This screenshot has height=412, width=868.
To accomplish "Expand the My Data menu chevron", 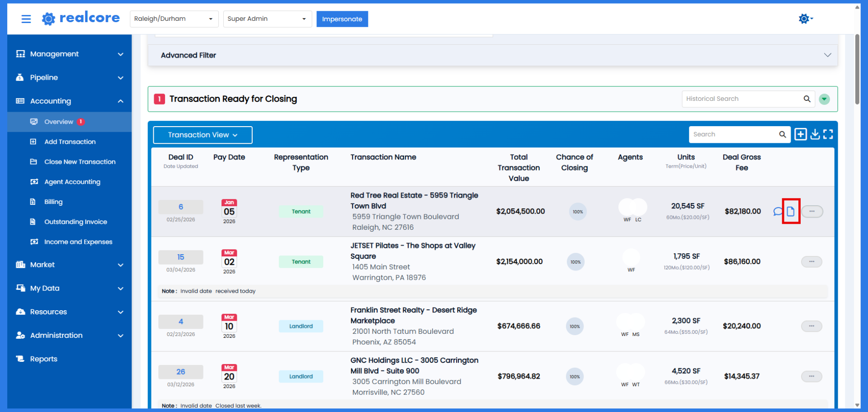I will 121,289.
